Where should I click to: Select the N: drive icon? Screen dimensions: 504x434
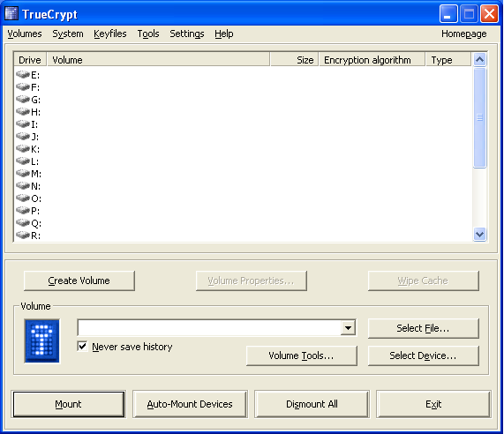click(x=23, y=185)
